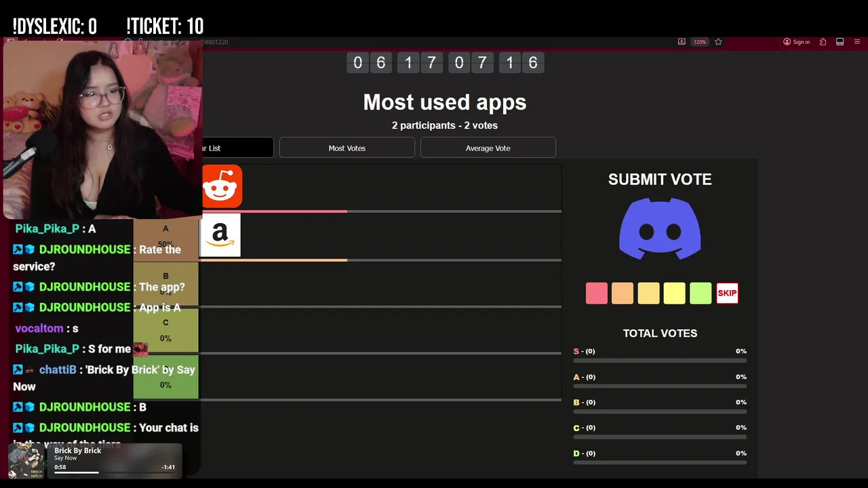Click the elapsed time 0:58 in the music widget
This screenshot has width=868, height=488.
point(60,467)
